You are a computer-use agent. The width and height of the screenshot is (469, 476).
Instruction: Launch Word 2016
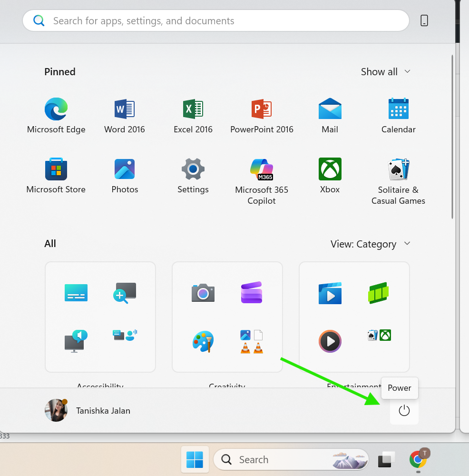124,116
